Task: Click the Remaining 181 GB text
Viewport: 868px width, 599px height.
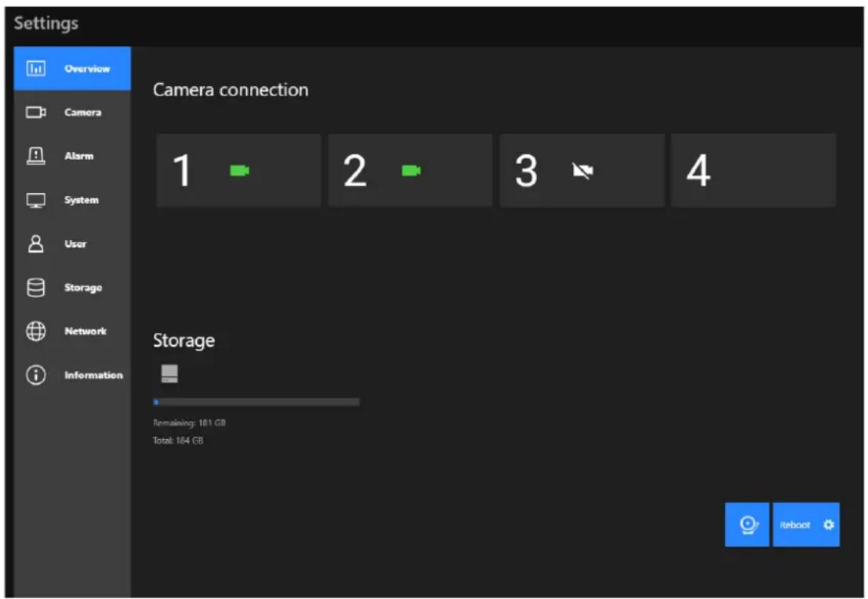Action: (189, 423)
